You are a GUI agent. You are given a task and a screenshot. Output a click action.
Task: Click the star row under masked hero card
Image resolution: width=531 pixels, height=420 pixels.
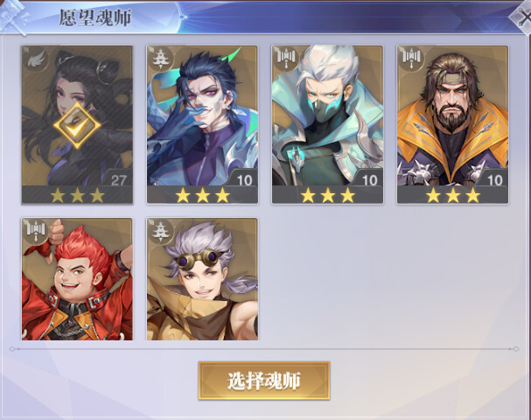[x=327, y=195]
